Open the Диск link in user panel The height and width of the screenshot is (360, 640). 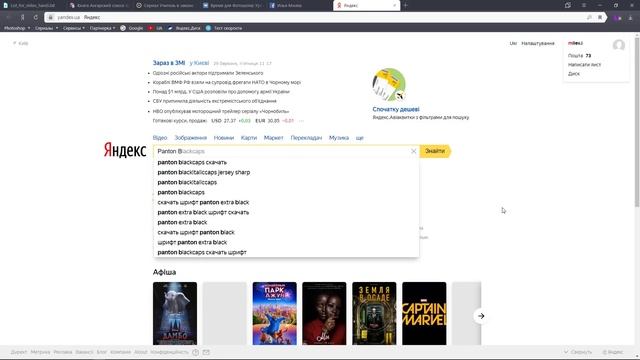pos(573,74)
